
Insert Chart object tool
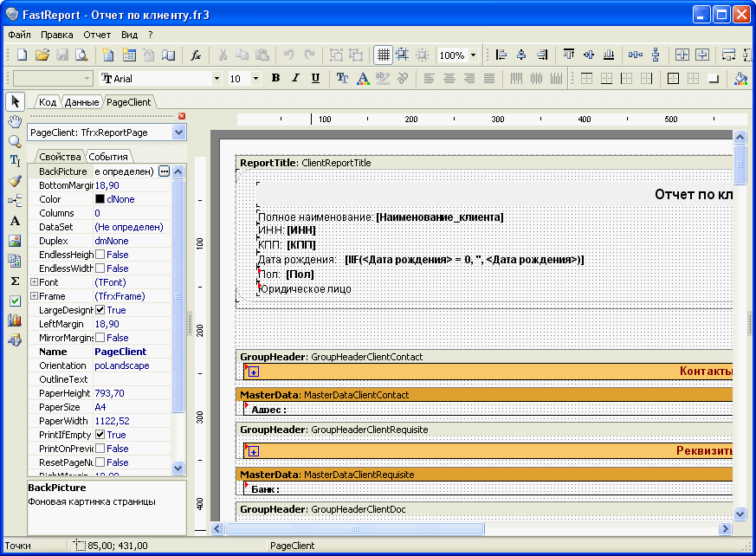click(15, 320)
